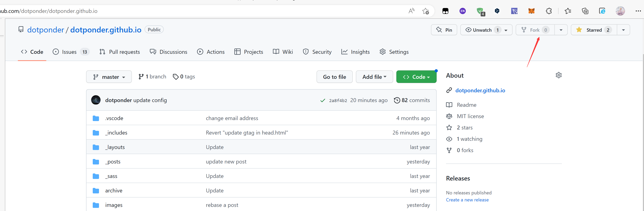
Task: Open the Unwatch notifications dropdown
Action: click(x=486, y=30)
